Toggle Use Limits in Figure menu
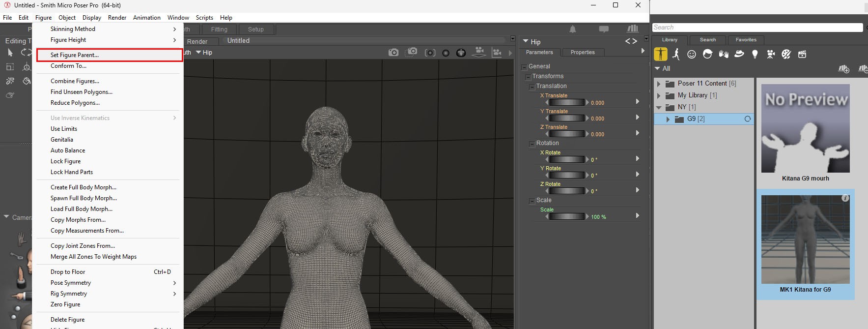Image resolution: width=868 pixels, height=329 pixels. coord(64,129)
